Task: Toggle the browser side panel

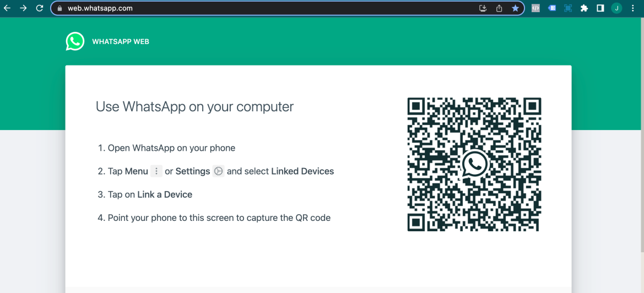Action: tap(600, 8)
